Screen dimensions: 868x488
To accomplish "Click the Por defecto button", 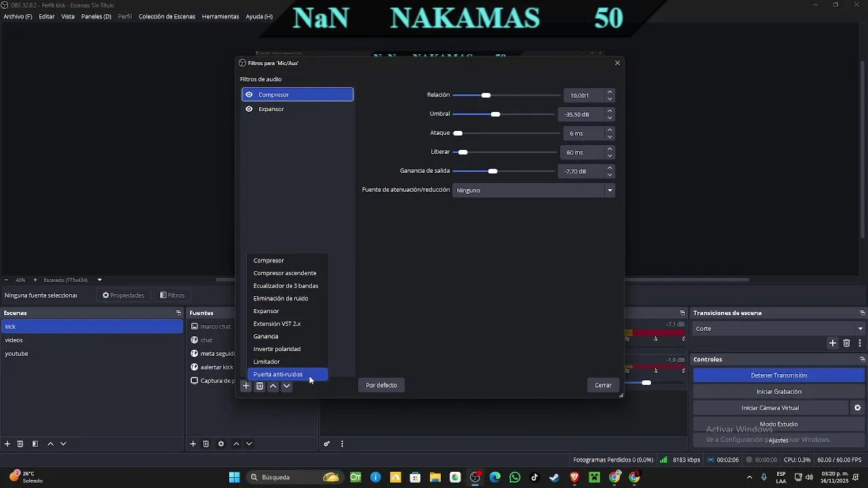I will (381, 385).
